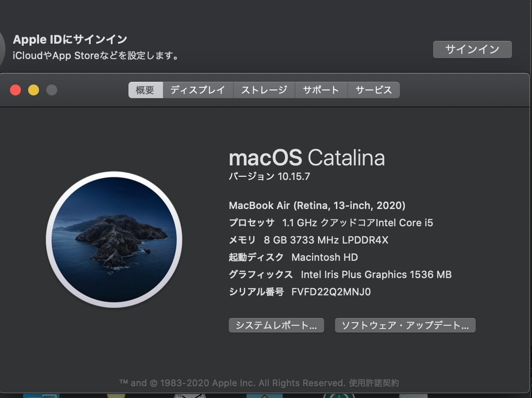The image size is (532, 398).
Task: Click the MacBook Air model name line
Action: click(x=317, y=205)
